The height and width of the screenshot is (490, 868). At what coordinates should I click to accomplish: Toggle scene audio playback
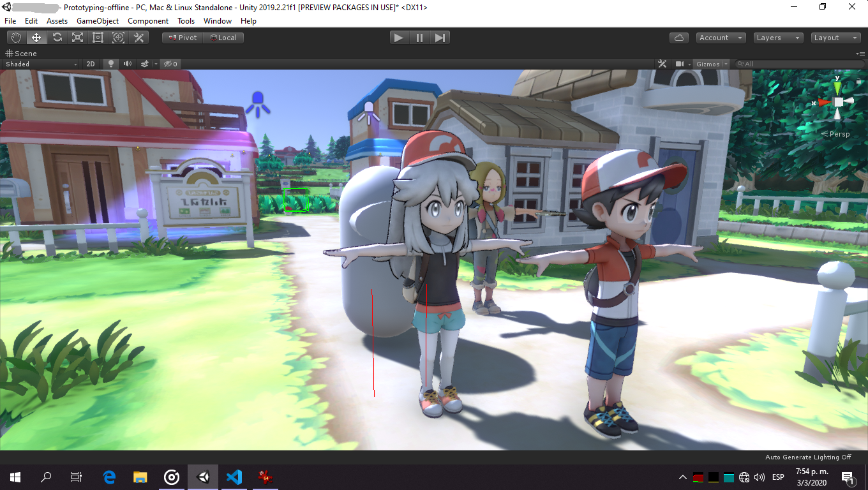pyautogui.click(x=128, y=64)
